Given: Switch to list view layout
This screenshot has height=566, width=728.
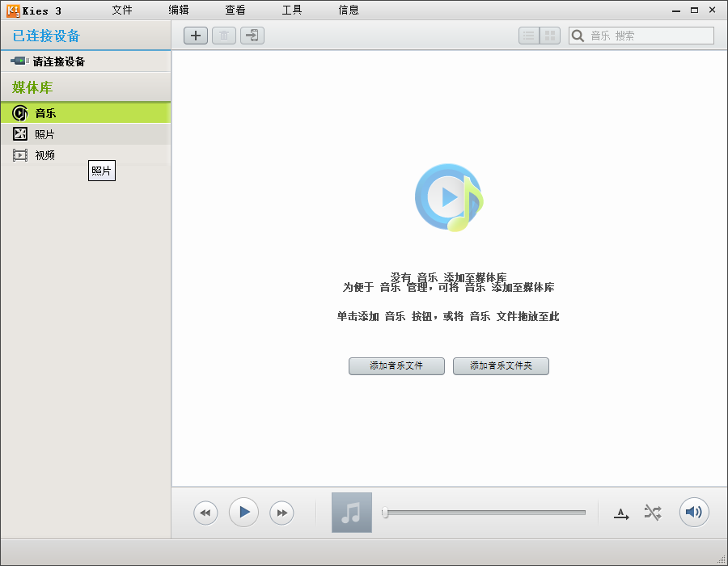Looking at the screenshot, I should (x=529, y=36).
